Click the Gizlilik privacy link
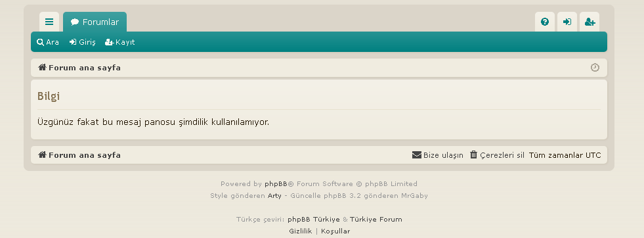 (x=300, y=231)
